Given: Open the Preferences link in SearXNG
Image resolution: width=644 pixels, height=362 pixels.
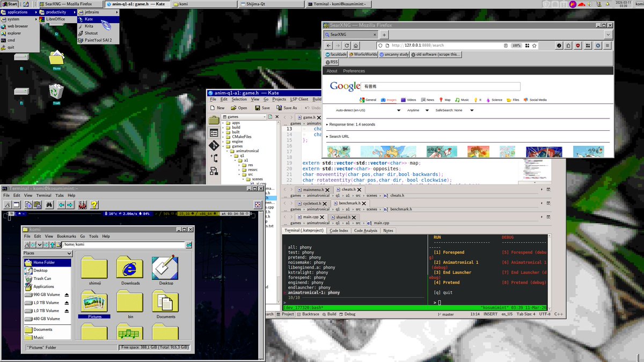Looking at the screenshot, I should [354, 71].
